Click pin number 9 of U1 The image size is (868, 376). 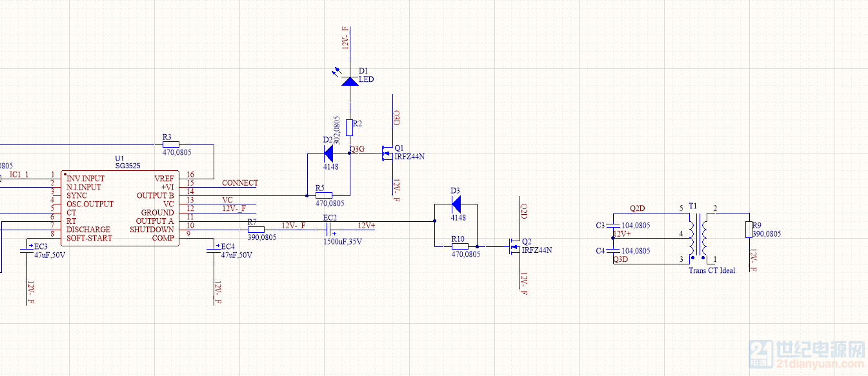coord(188,233)
